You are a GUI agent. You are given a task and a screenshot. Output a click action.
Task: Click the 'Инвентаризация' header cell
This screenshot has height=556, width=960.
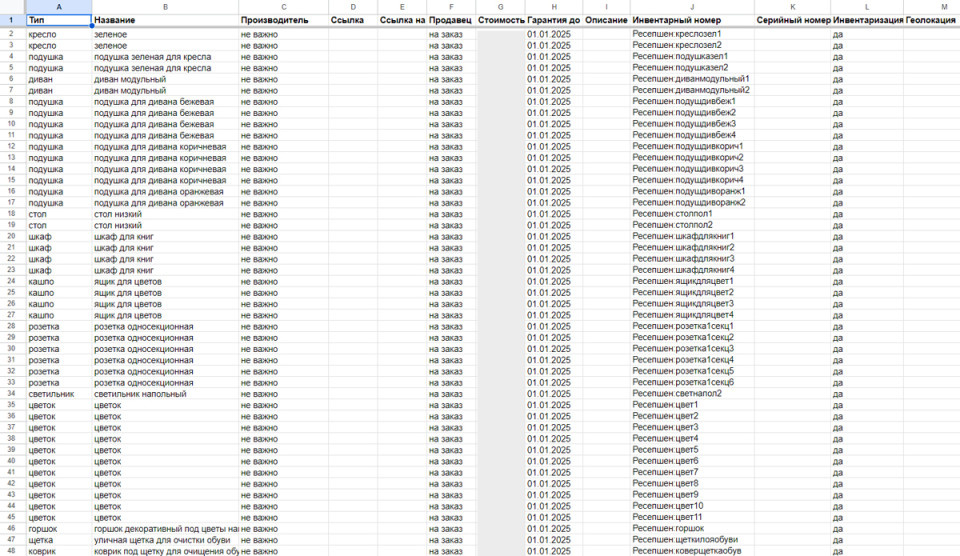867,20
